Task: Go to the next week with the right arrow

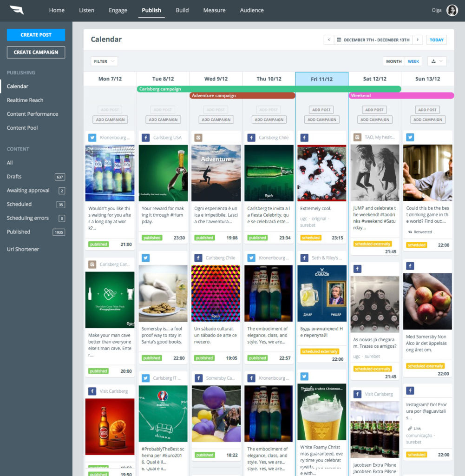Action: (x=418, y=40)
